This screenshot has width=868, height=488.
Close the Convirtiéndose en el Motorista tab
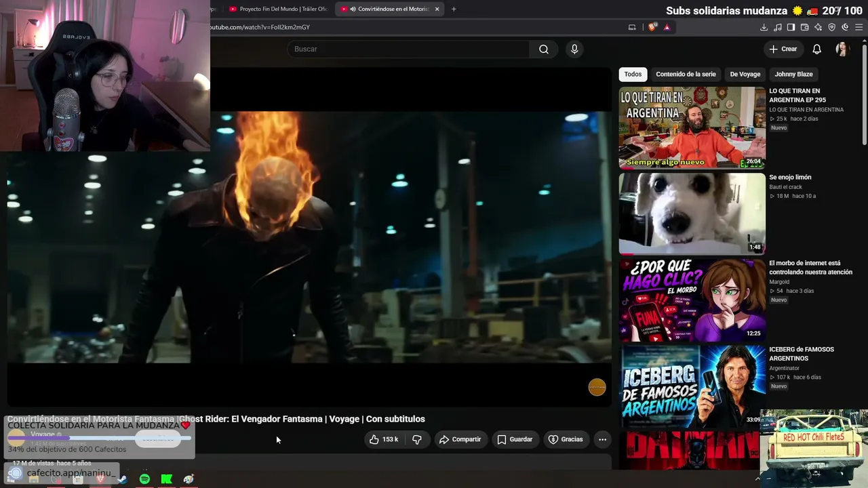pyautogui.click(x=437, y=9)
